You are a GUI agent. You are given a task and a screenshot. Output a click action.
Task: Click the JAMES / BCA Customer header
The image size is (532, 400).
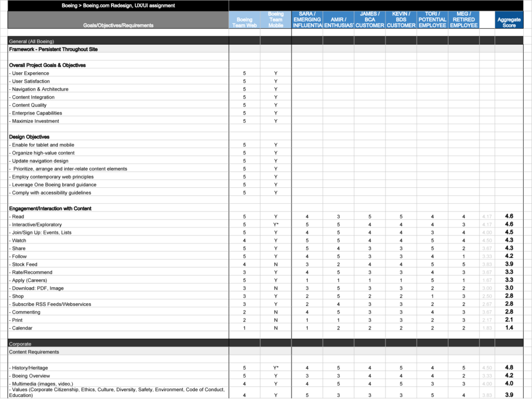(370, 20)
